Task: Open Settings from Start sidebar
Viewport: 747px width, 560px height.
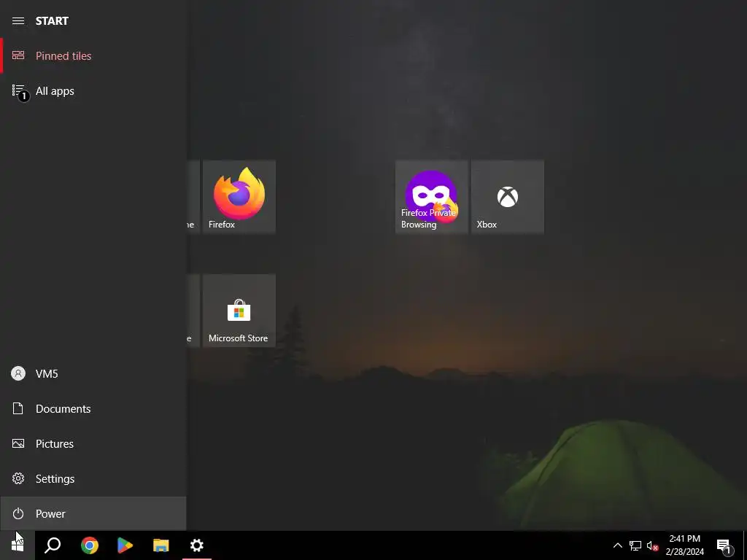Action: click(x=93, y=478)
